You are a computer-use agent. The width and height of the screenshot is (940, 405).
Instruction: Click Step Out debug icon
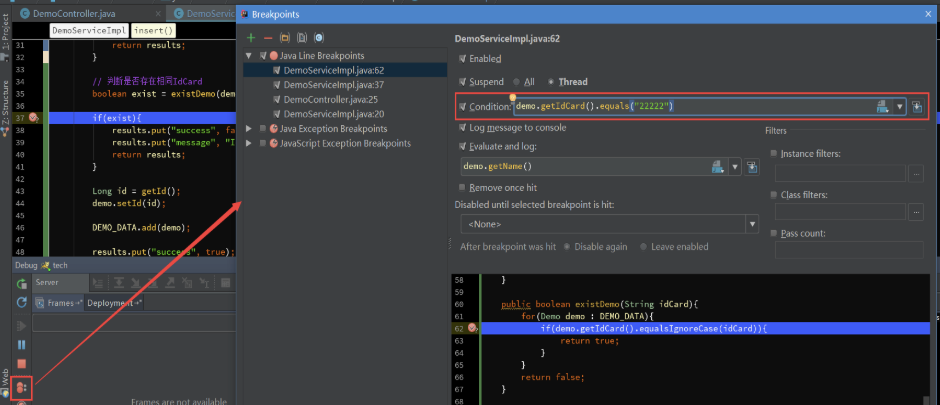point(170,283)
